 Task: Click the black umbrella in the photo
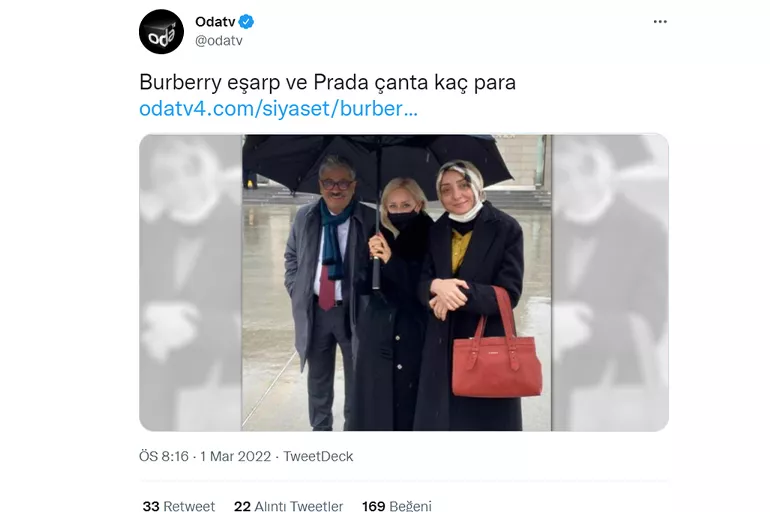tap(377, 167)
